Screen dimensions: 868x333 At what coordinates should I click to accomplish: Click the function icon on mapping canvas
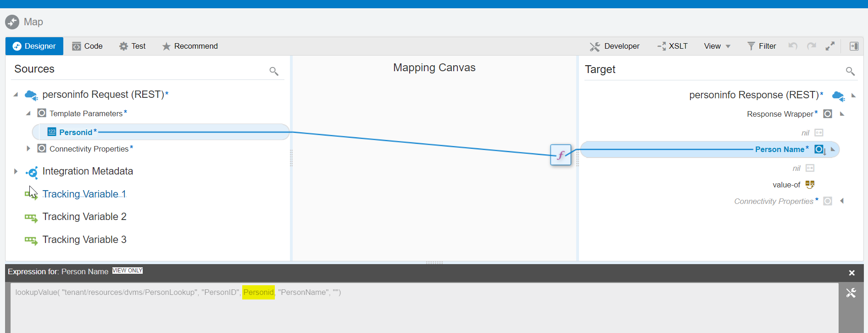[561, 155]
